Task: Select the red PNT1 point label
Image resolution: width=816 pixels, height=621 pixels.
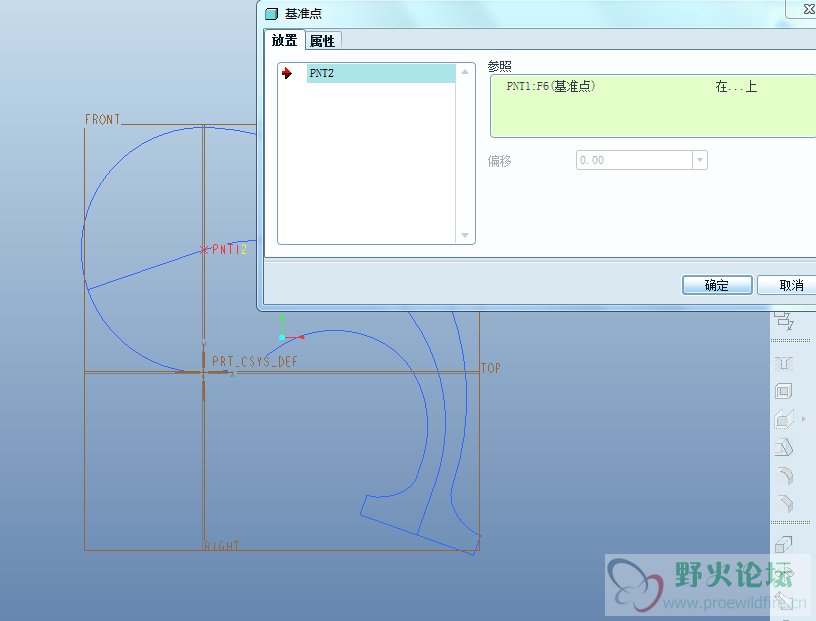Action: pos(224,249)
